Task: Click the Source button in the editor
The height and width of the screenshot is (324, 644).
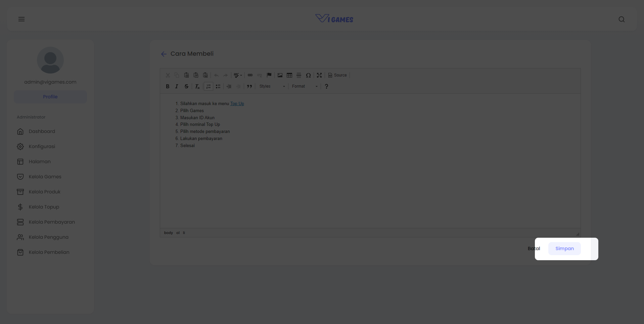Action: (x=337, y=75)
